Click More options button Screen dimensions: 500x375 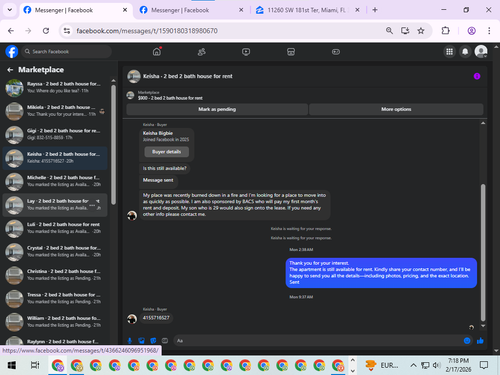coord(396,109)
